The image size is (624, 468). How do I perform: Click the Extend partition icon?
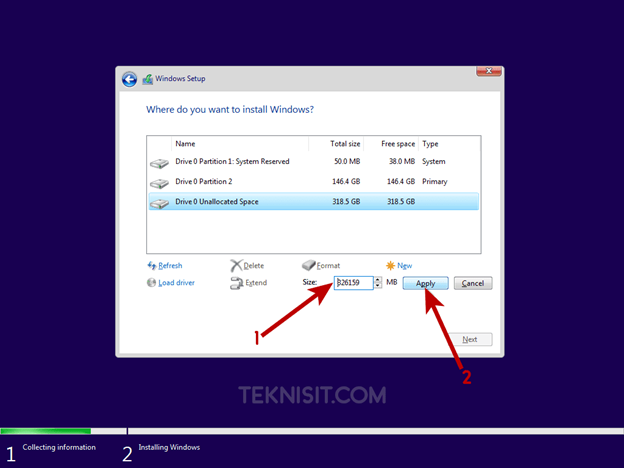[236, 283]
